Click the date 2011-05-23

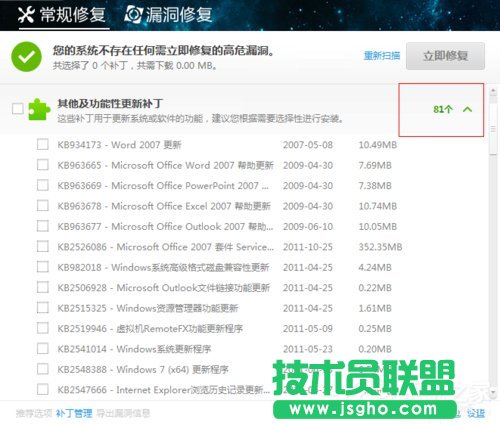pos(308,349)
